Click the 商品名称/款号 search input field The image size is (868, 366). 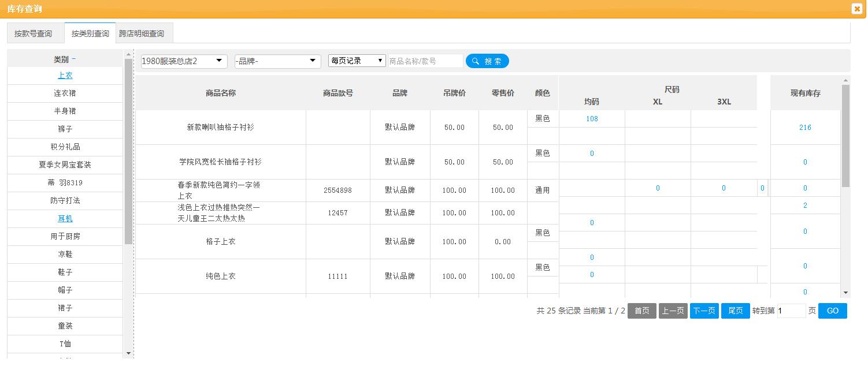click(x=425, y=60)
